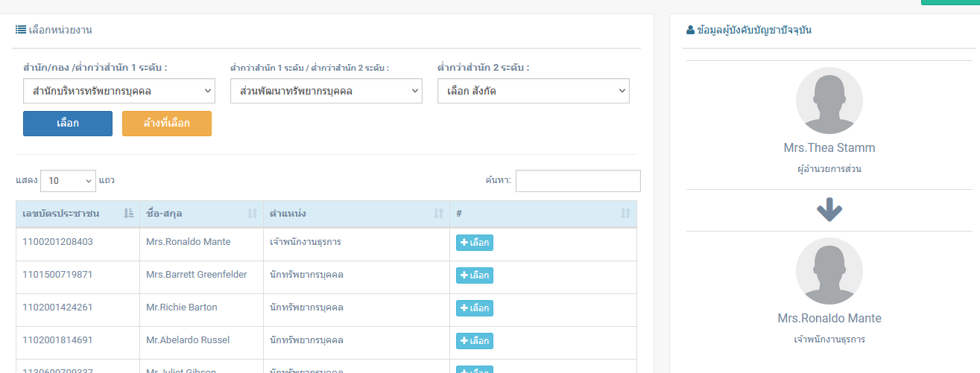Select Mrs.Barrett Greenfelder row's เลือก button
The height and width of the screenshot is (373, 980).
pyautogui.click(x=475, y=275)
